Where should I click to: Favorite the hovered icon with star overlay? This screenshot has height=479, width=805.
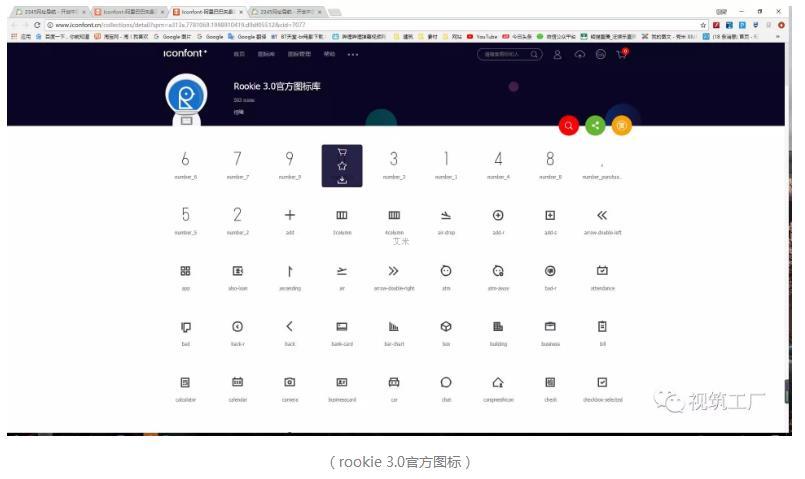click(342, 166)
